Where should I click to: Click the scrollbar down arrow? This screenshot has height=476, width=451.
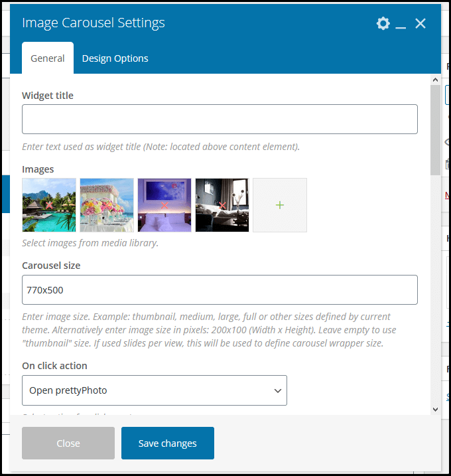[435, 410]
